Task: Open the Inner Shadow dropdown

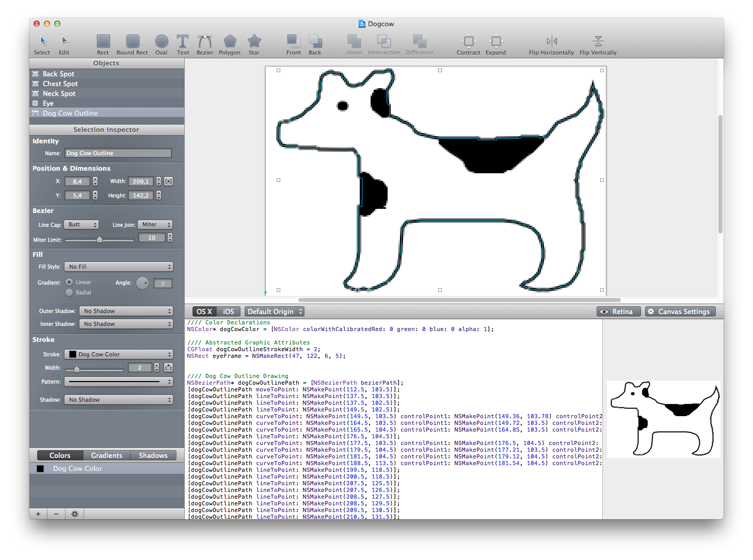Action: tap(126, 324)
